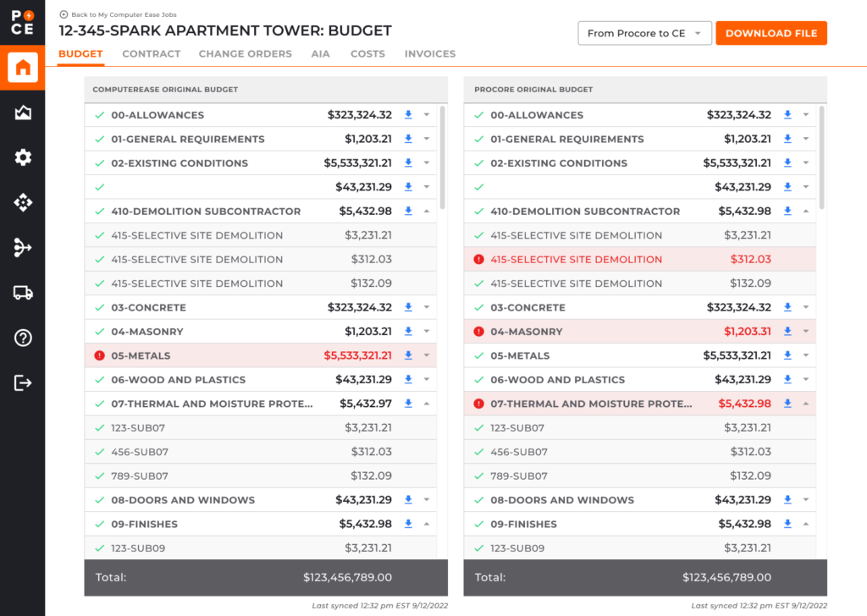Click the PCE logo
This screenshot has height=616, width=867.
click(23, 23)
